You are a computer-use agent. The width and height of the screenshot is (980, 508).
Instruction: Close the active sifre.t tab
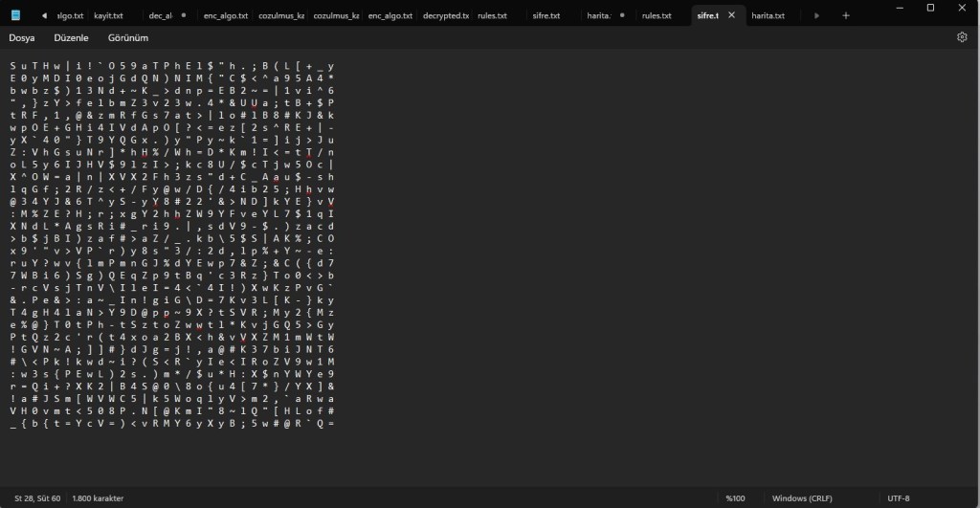(x=732, y=16)
